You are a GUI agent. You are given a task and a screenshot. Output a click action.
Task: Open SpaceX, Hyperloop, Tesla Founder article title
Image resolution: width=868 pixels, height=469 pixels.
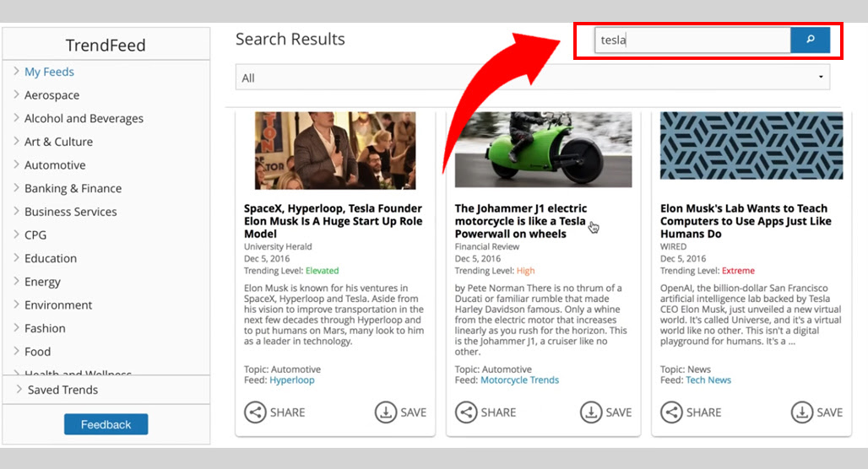pos(333,221)
